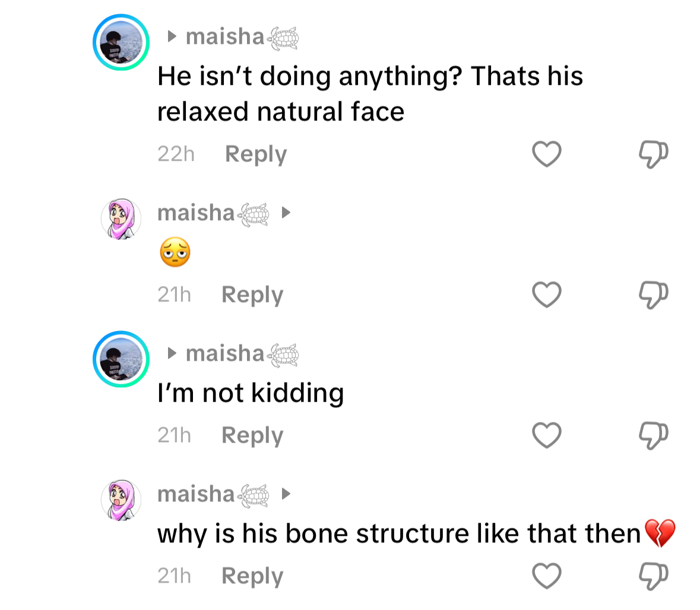Dislike the "I'm not kidding" comment
Viewport: 700px width, 610px height.
coord(653,436)
